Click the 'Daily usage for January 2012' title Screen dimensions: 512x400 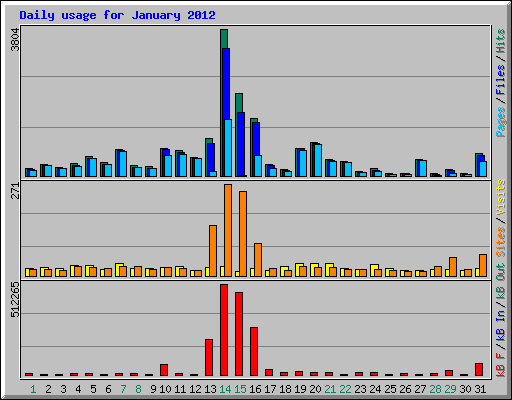click(x=117, y=15)
